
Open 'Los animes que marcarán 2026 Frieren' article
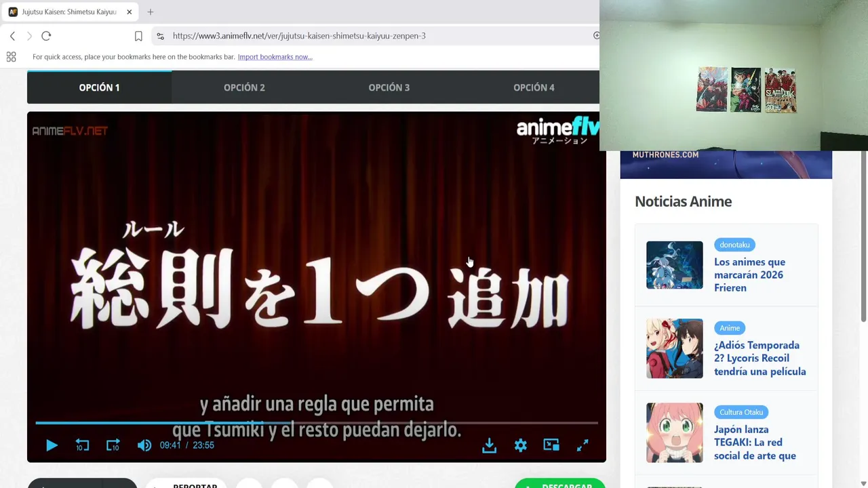point(749,274)
